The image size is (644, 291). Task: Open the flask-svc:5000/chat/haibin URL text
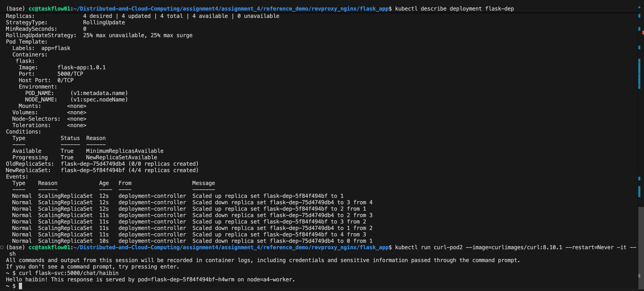(x=76, y=273)
